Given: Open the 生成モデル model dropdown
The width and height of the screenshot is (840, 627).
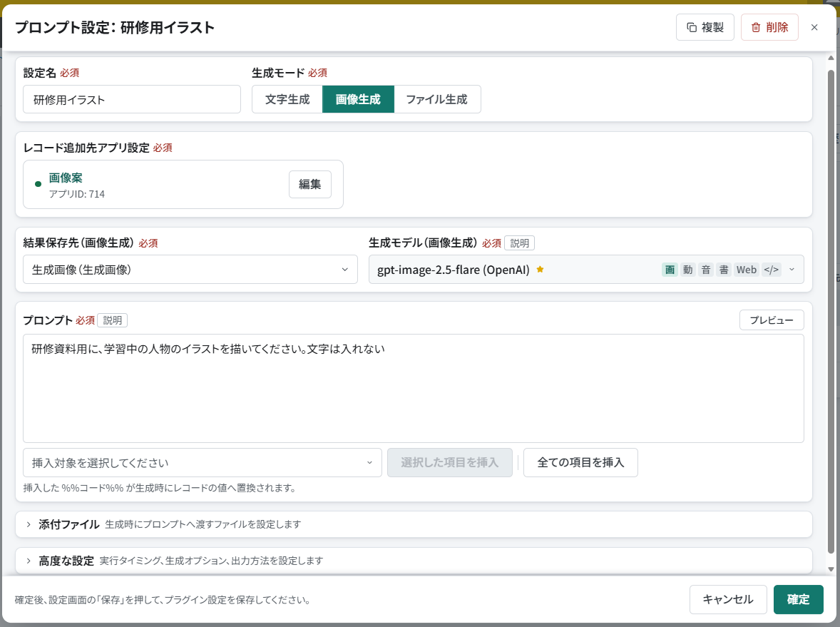Looking at the screenshot, I should coord(586,270).
